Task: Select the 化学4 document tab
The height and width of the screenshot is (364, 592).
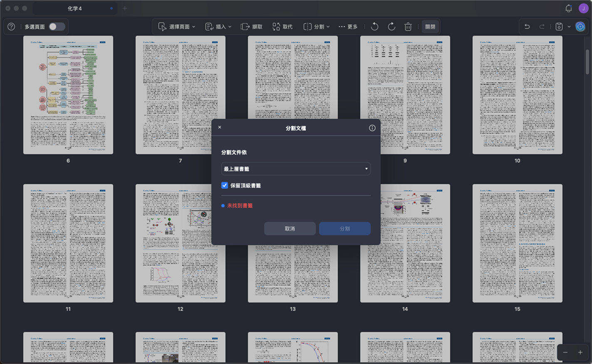Action: (x=74, y=8)
